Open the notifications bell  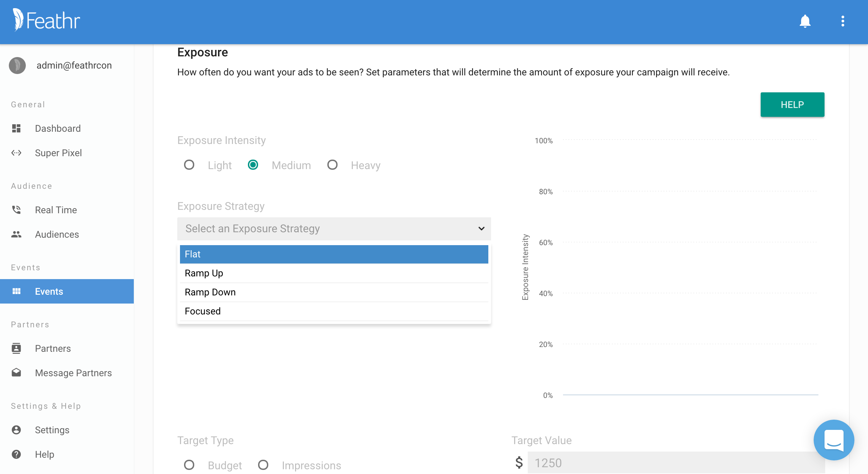805,21
